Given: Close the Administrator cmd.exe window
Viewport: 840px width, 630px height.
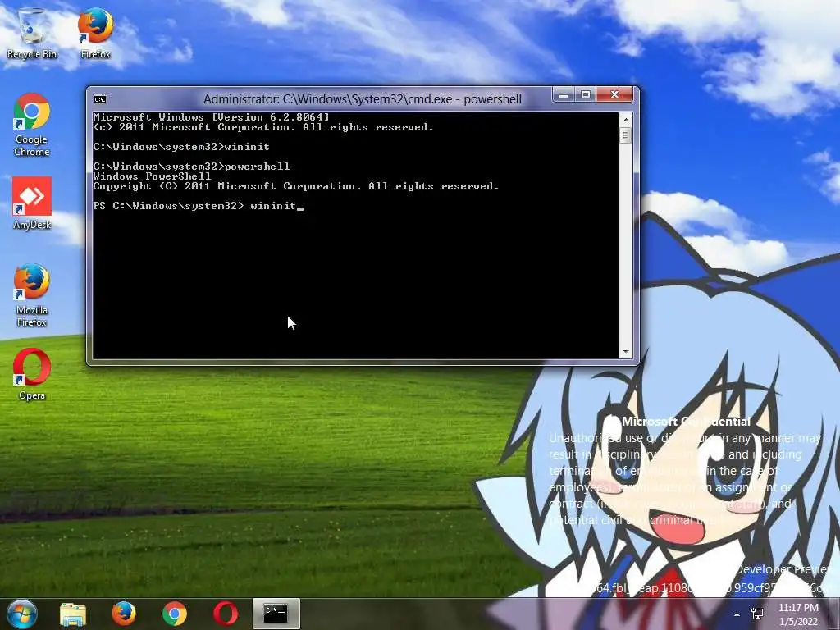Looking at the screenshot, I should pyautogui.click(x=614, y=95).
